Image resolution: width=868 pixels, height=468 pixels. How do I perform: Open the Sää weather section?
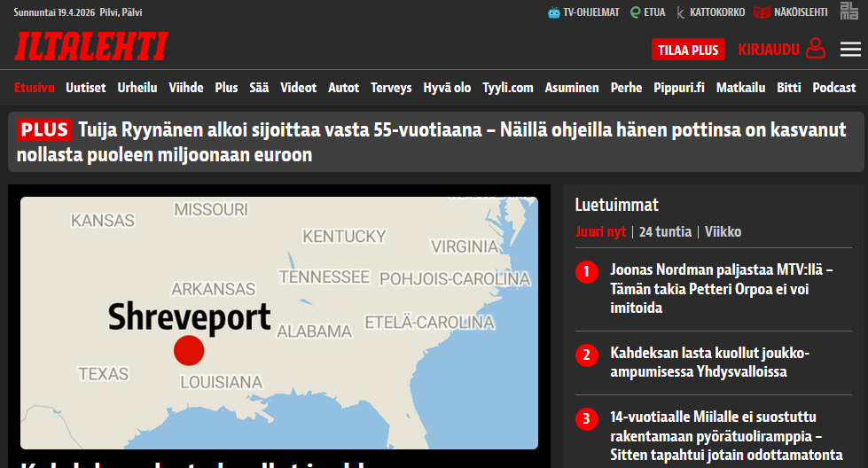tap(259, 88)
